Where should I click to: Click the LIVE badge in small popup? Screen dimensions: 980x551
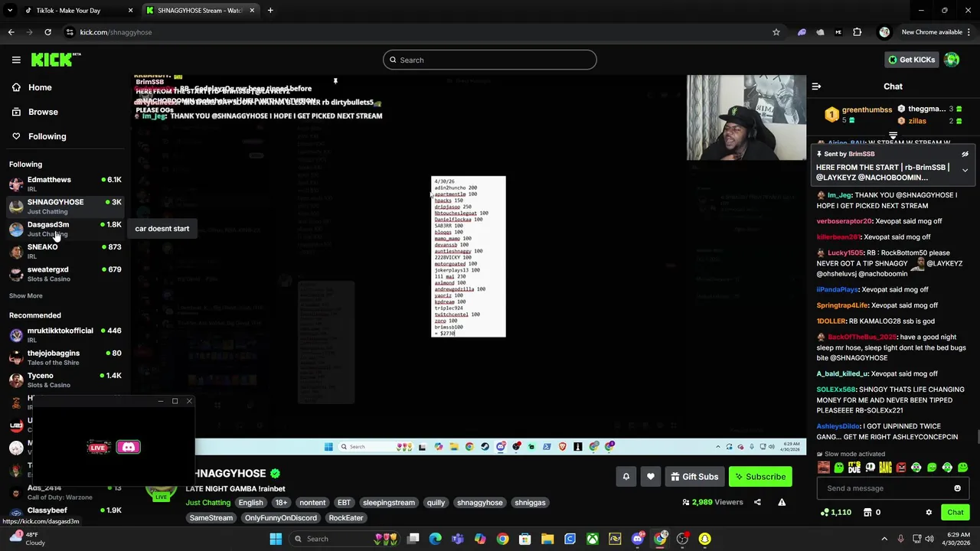click(98, 447)
